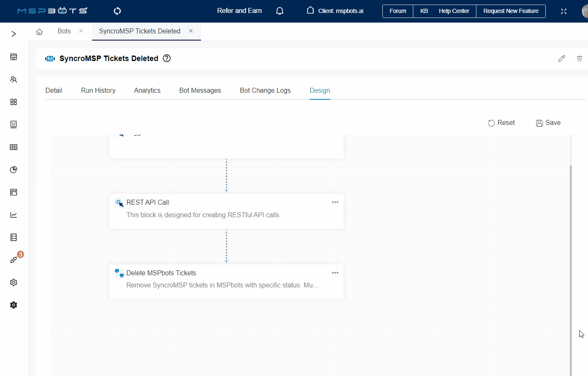588x376 pixels.
Task: Click the pencil edit icon
Action: (x=561, y=58)
